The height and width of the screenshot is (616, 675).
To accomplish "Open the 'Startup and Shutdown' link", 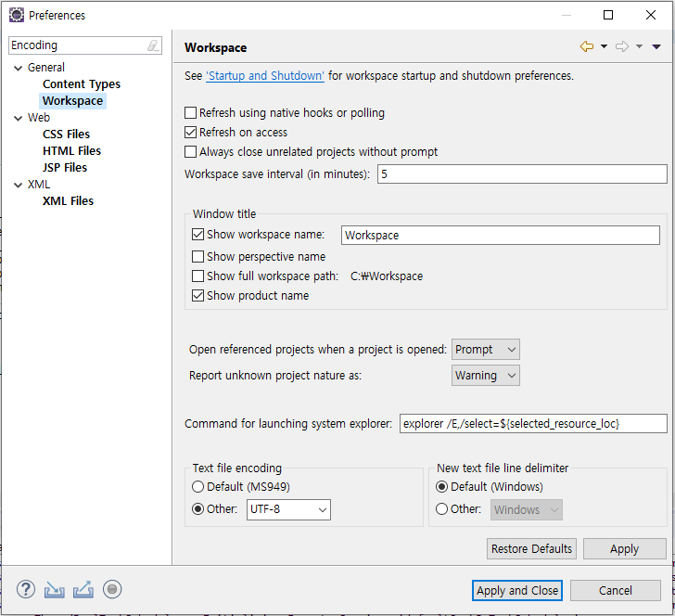I will click(x=265, y=76).
